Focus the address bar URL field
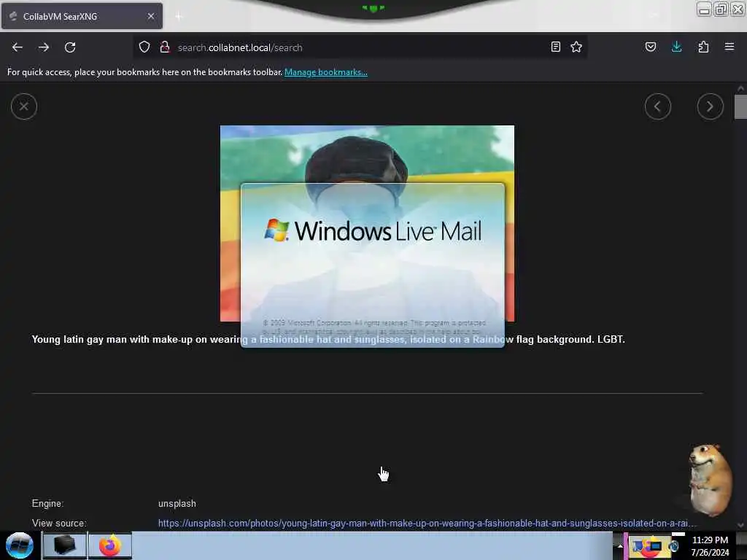Image resolution: width=747 pixels, height=560 pixels. pos(362,47)
